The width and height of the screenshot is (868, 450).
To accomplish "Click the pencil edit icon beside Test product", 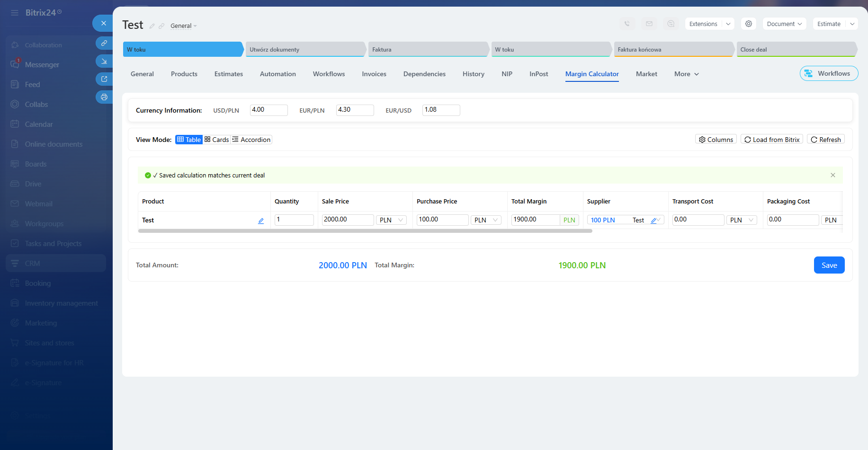I will (x=261, y=221).
